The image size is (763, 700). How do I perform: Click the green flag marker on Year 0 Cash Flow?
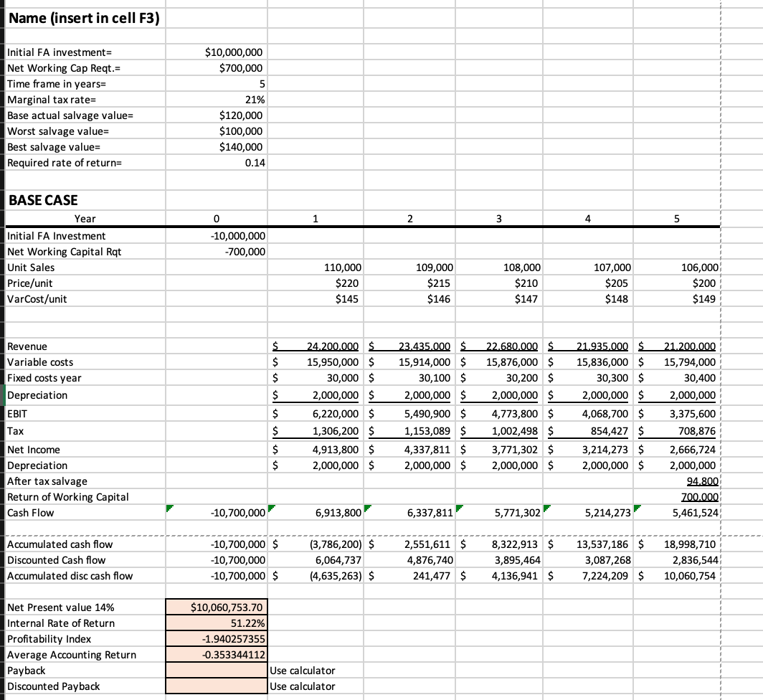click(x=169, y=509)
